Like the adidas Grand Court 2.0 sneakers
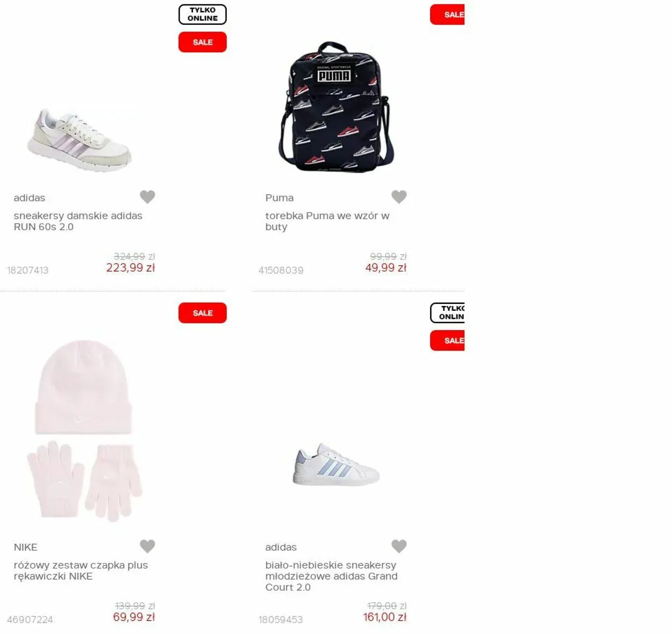Viewport: 672px width, 634px height. tap(399, 546)
